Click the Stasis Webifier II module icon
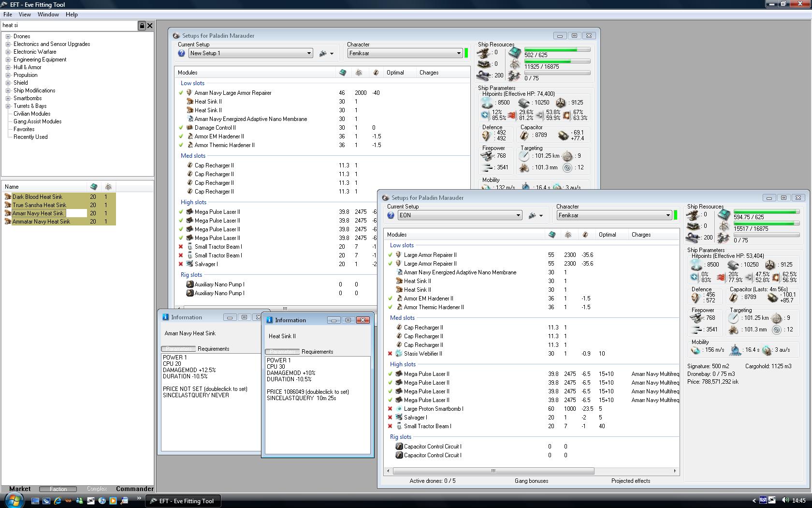The image size is (812, 508). pyautogui.click(x=399, y=354)
